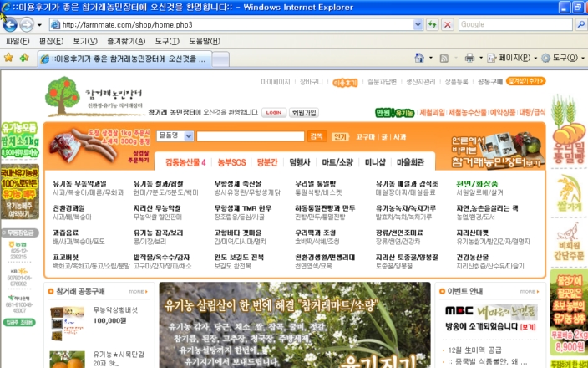Click the 마이페이지 link

(276, 82)
